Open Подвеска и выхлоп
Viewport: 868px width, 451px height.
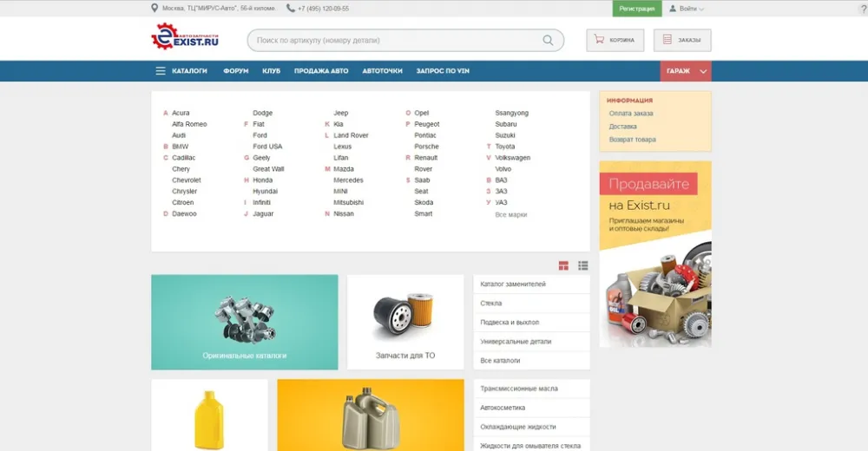click(x=531, y=322)
